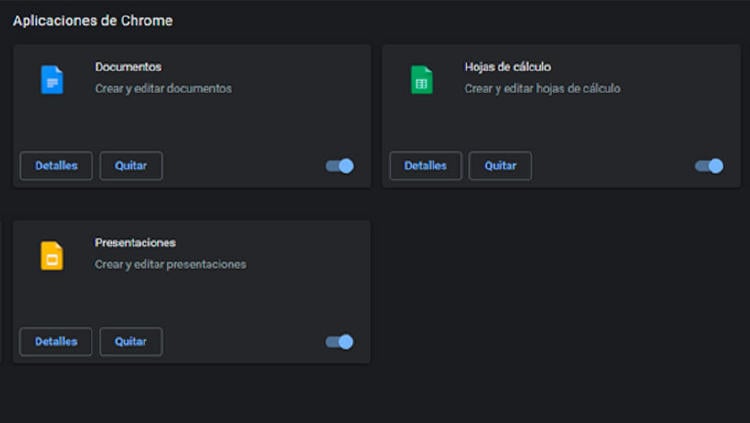Disable the Documentos app toggle

point(340,166)
